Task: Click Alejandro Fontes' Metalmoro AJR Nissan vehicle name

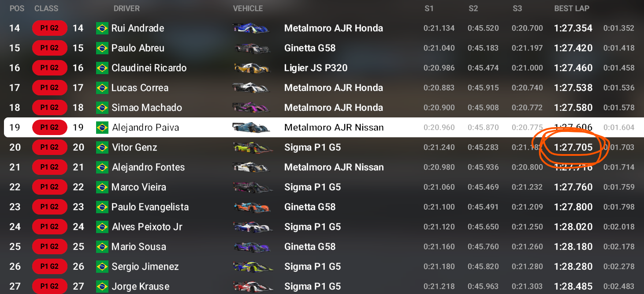Action: point(334,167)
